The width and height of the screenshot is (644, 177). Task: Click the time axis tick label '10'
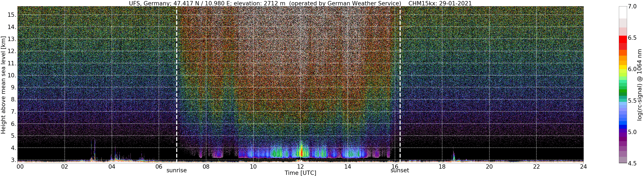(x=253, y=166)
